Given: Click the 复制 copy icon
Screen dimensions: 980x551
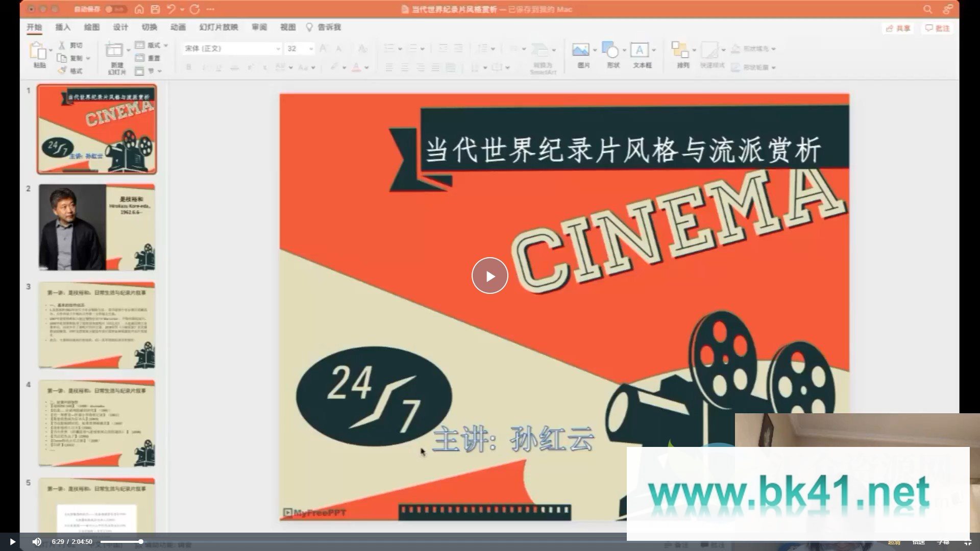Looking at the screenshot, I should [x=62, y=58].
